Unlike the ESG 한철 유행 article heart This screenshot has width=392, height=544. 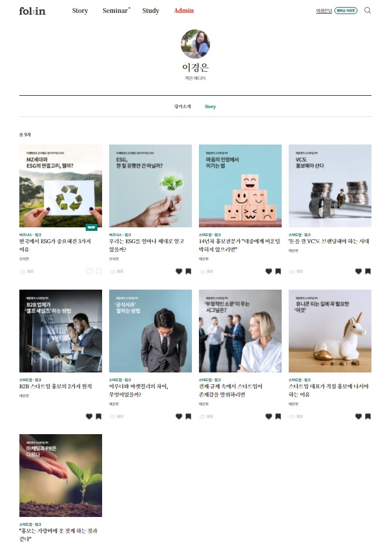pyautogui.click(x=179, y=271)
